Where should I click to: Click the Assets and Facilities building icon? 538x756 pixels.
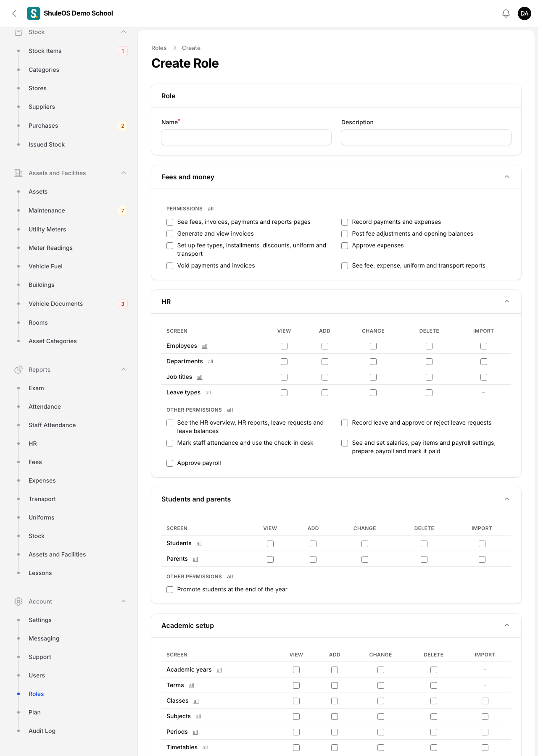click(x=18, y=173)
